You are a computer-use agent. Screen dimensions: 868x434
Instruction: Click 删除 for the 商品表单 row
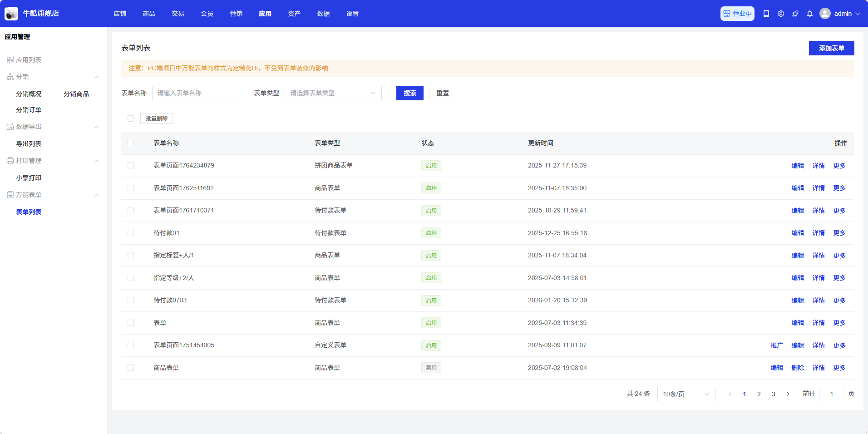click(x=797, y=368)
